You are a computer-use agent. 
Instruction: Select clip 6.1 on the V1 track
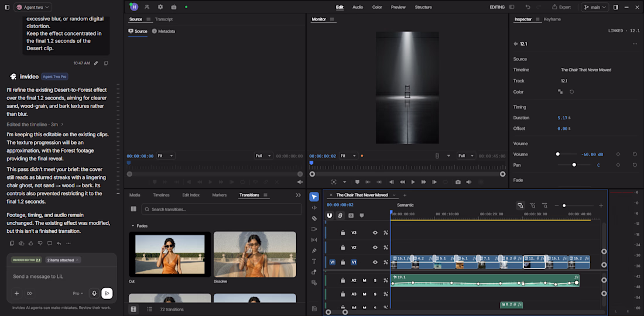[x=467, y=262]
